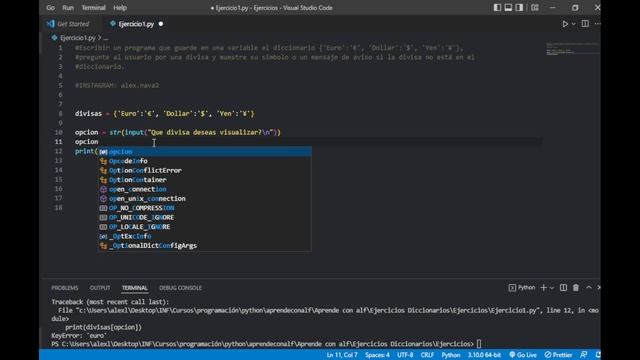Toggle primary side bar layout icon
This screenshot has width=640, height=360.
497,7
